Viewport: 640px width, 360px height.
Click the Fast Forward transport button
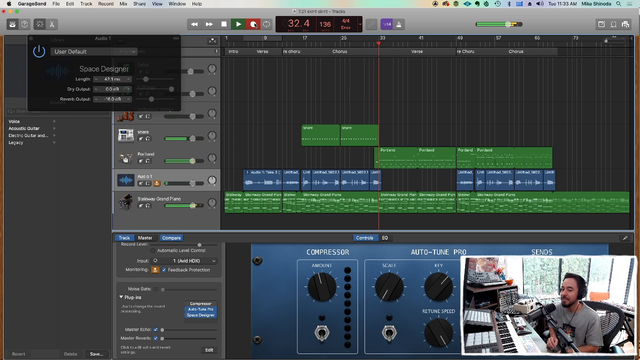pyautogui.click(x=209, y=24)
